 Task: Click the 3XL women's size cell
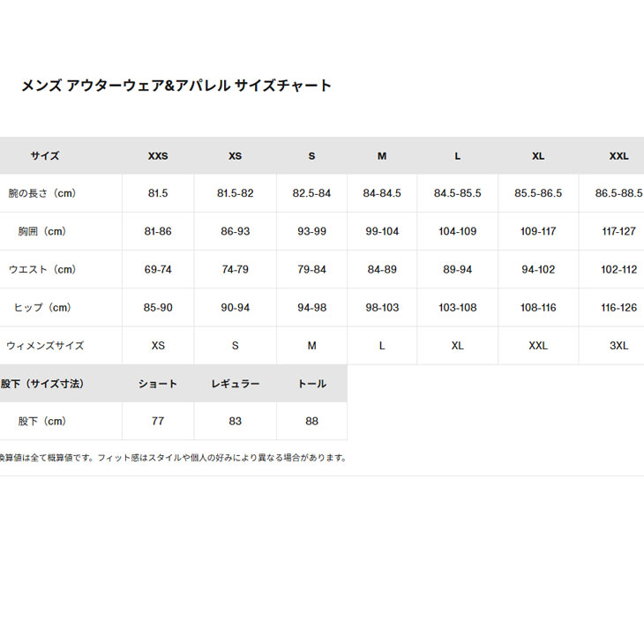(x=618, y=346)
